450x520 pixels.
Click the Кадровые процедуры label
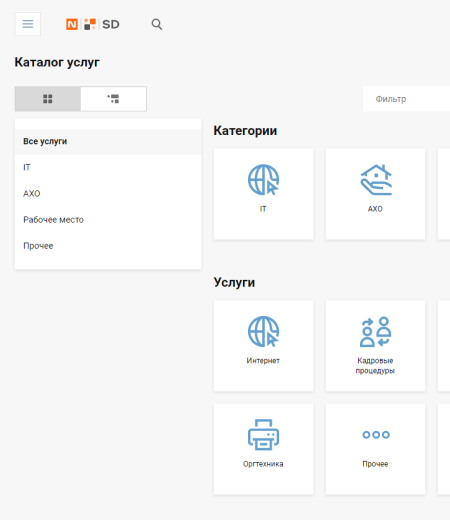tap(375, 366)
